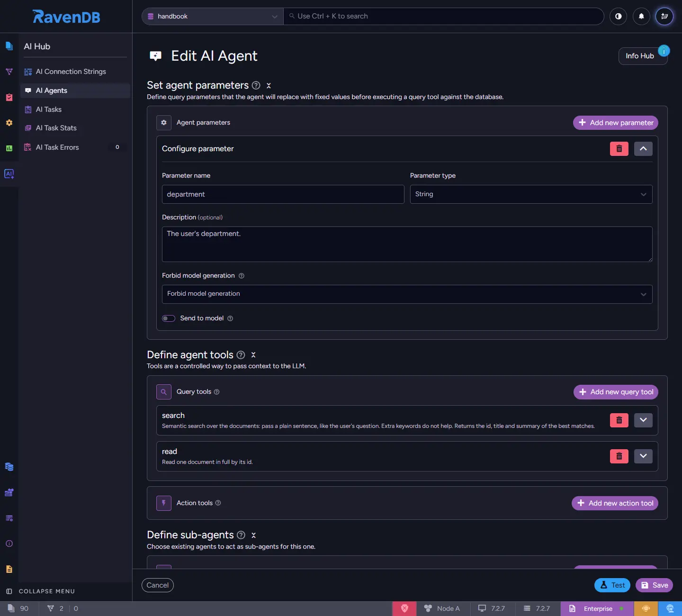Click Collapse Menu at sidebar bottom
The height and width of the screenshot is (616, 682).
click(41, 591)
